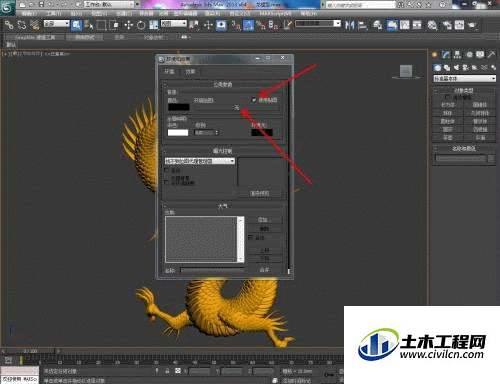
Task: Activate the Select Object tool
Action: (77, 25)
